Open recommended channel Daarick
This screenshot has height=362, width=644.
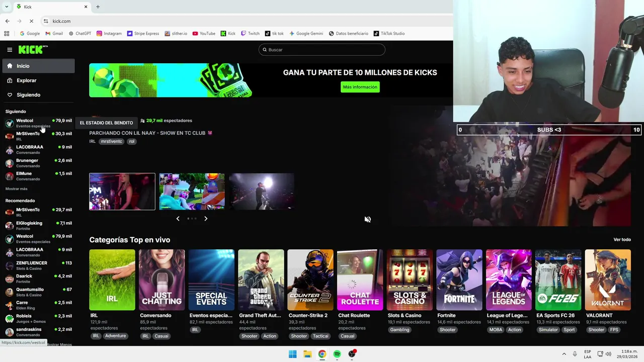pyautogui.click(x=38, y=279)
